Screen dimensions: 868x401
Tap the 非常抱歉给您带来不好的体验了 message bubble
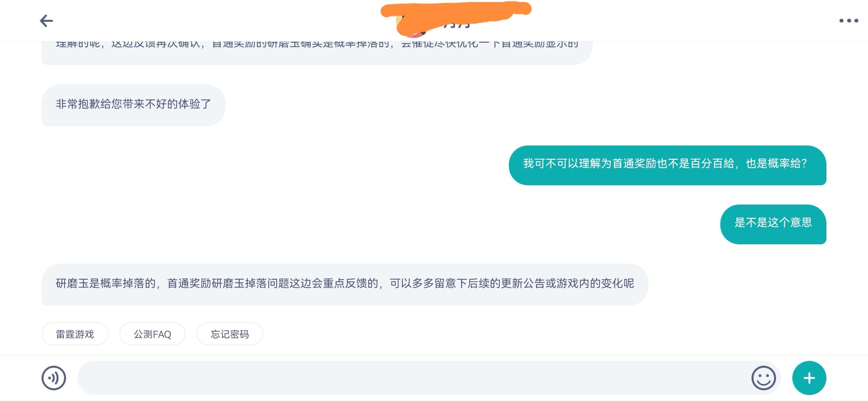[x=134, y=105]
